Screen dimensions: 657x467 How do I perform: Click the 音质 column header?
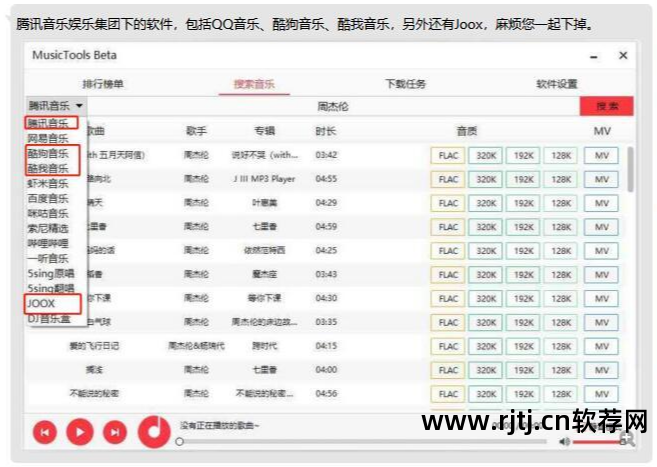coord(467,131)
